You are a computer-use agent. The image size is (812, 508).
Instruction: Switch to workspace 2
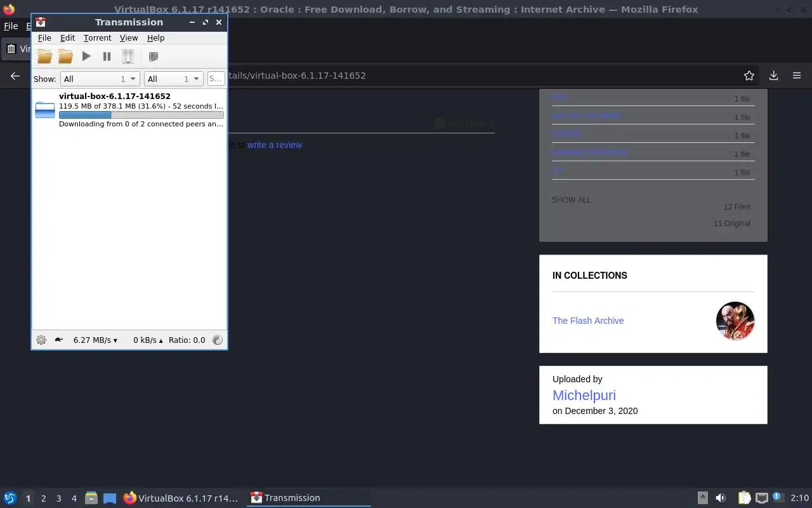click(44, 498)
